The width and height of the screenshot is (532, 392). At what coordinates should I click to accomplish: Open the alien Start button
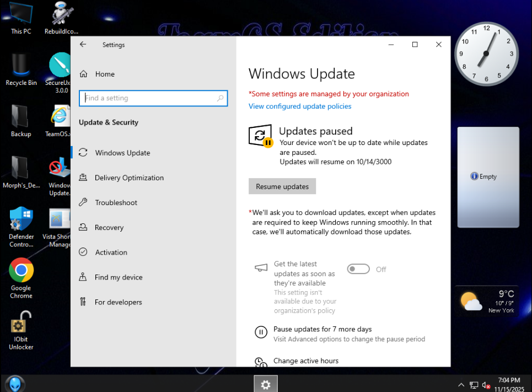(15, 384)
